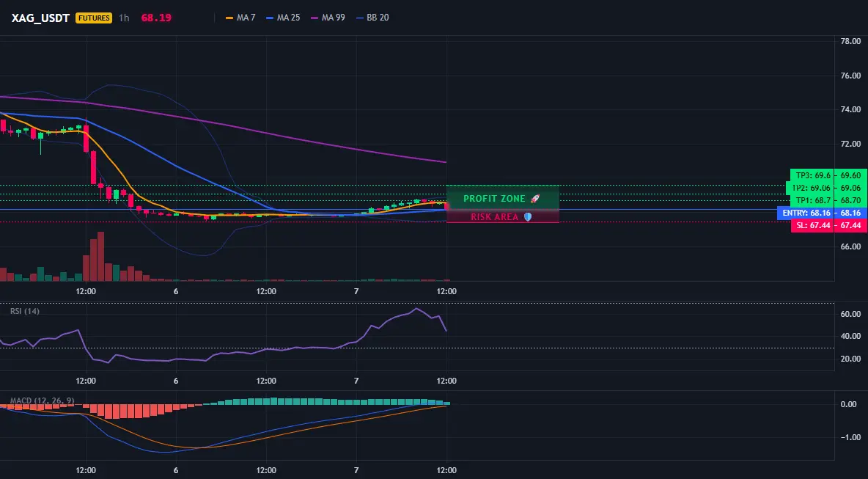Viewport: 868px width, 479px height.
Task: Toggle the BB 20 legend entry
Action: pyautogui.click(x=372, y=18)
